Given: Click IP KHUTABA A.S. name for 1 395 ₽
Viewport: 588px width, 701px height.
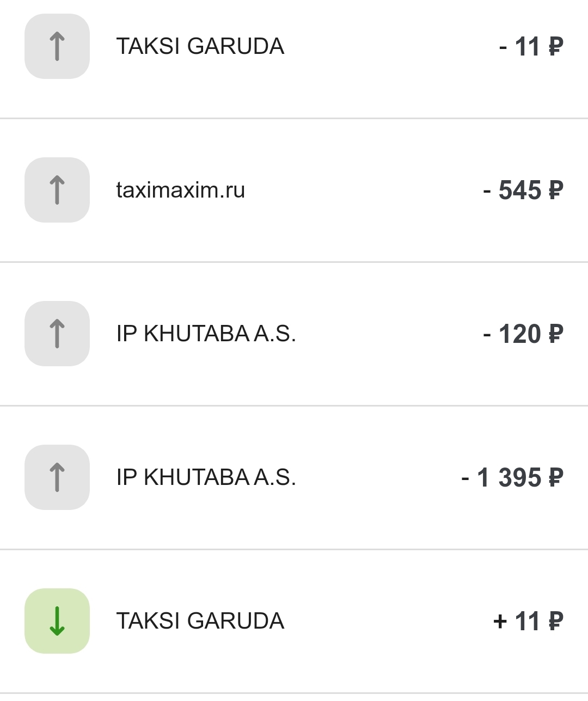Looking at the screenshot, I should pyautogui.click(x=206, y=477).
